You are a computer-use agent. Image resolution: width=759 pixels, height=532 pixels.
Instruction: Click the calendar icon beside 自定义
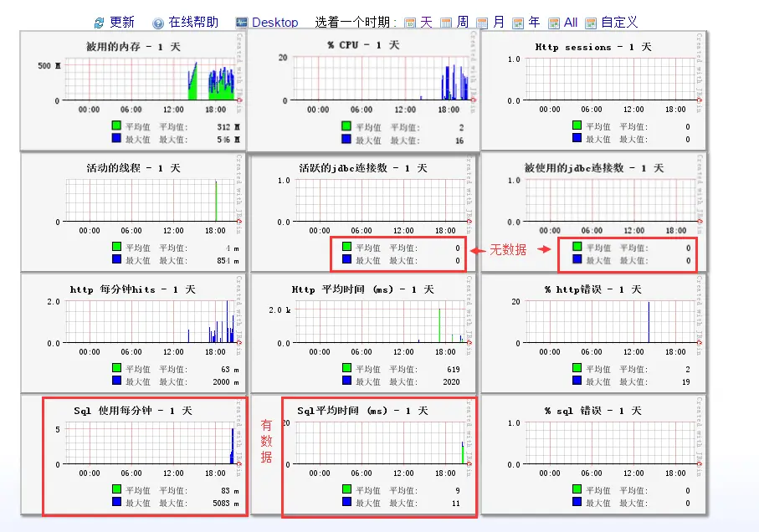[x=591, y=23]
